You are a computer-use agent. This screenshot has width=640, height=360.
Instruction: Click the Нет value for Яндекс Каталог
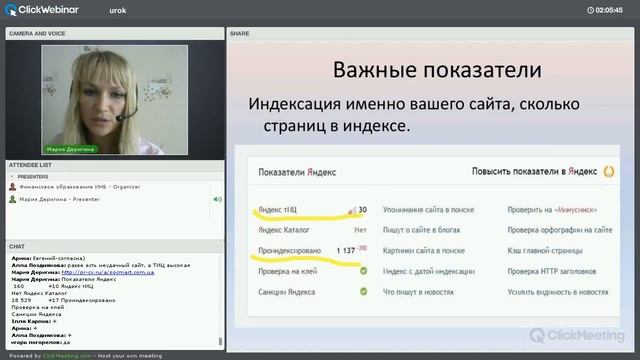(x=360, y=230)
